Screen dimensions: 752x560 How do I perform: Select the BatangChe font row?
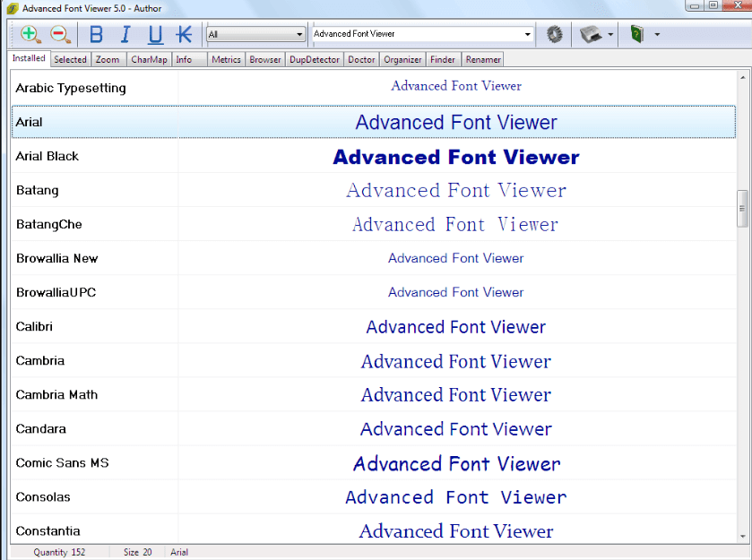pos(374,224)
